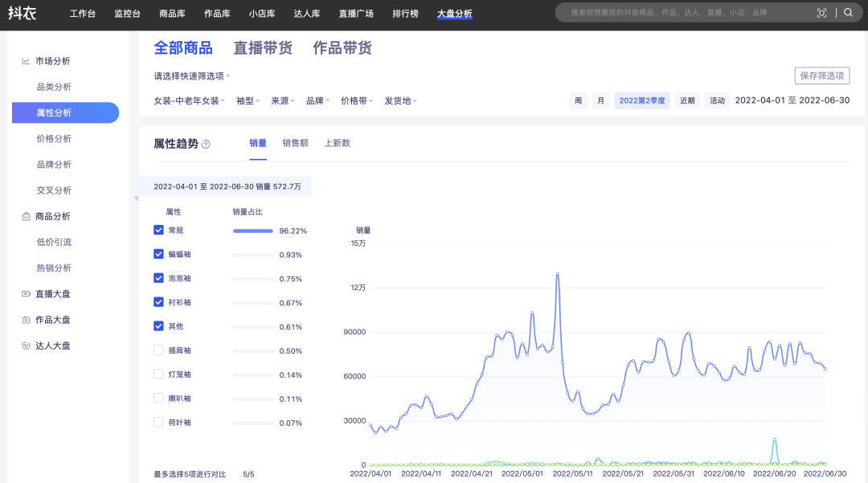Open 排行榜 in top navigation
This screenshot has width=868, height=483.
tap(405, 14)
